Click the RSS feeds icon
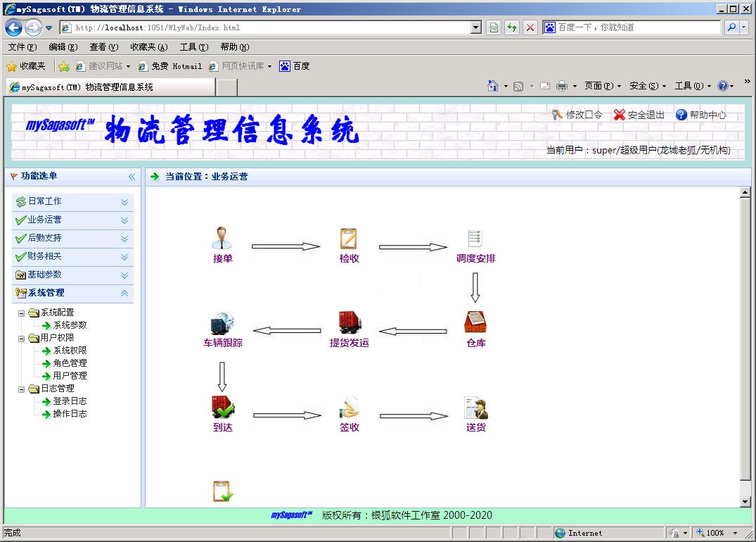The height and width of the screenshot is (542, 756). pos(518,87)
